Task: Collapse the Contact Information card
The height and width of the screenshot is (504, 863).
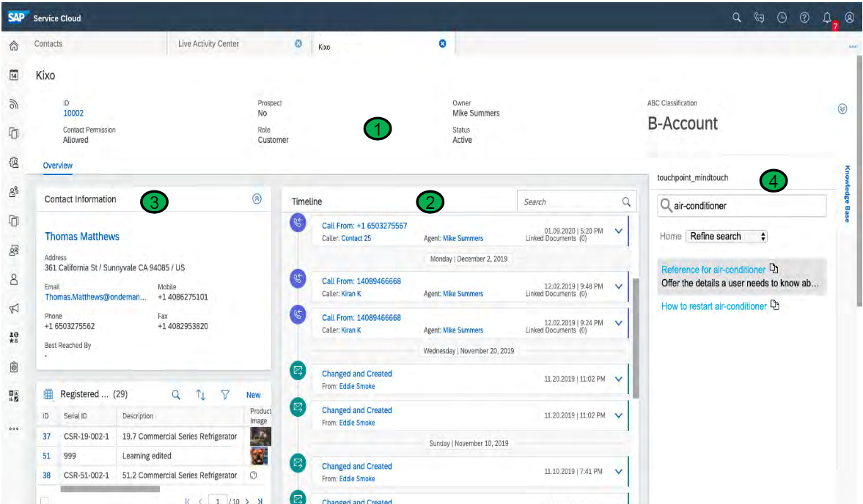Action: [257, 199]
